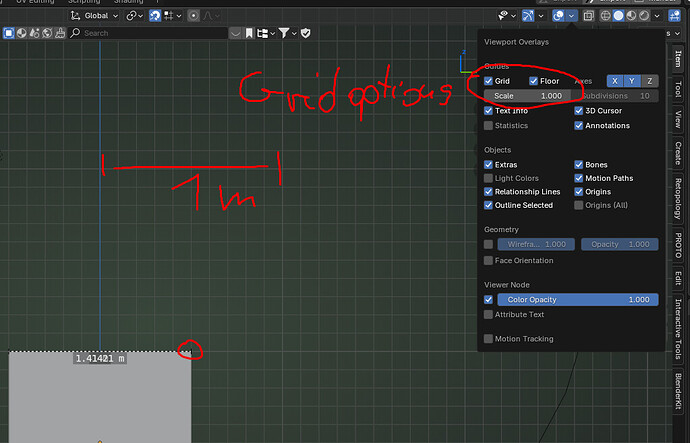The height and width of the screenshot is (443, 690).
Task: Open the BlenderKit sidebar tab
Action: (x=678, y=391)
